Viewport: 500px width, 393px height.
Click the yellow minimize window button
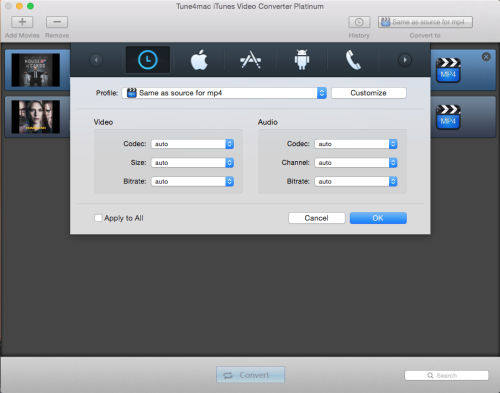pos(19,6)
